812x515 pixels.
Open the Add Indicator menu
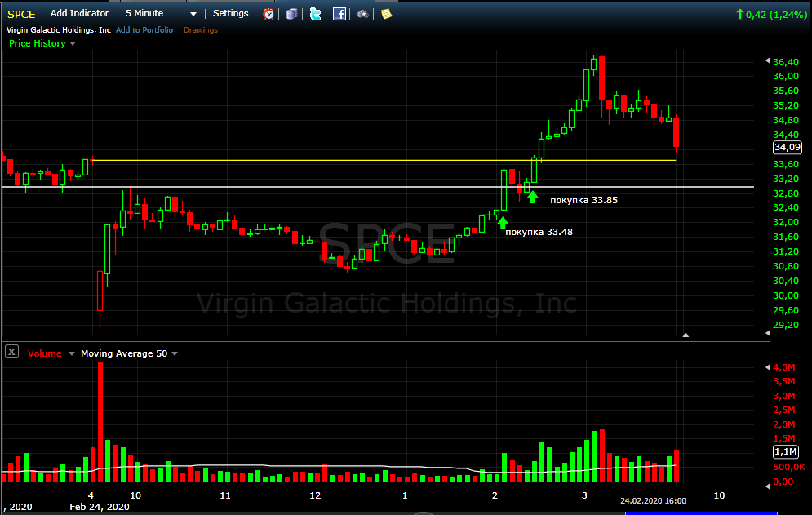[x=80, y=14]
